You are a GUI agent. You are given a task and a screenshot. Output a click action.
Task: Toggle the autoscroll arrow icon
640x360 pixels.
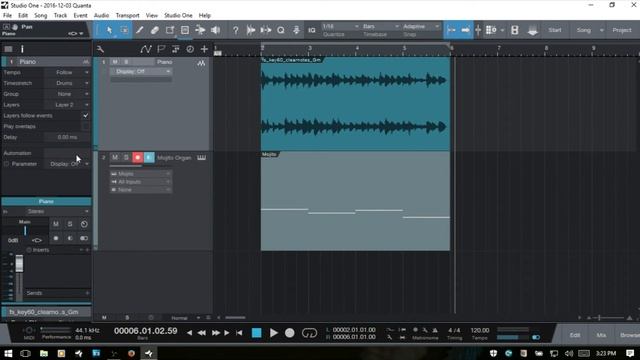click(x=466, y=30)
